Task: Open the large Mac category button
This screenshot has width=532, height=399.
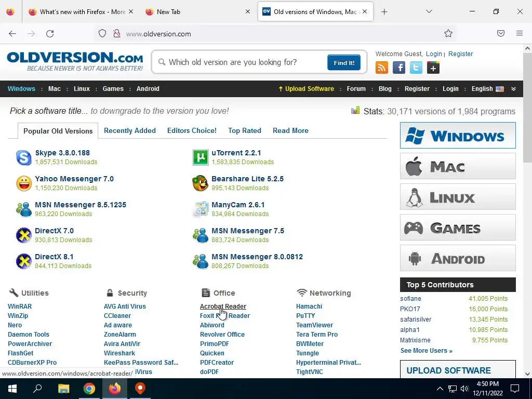Action: 458,166
